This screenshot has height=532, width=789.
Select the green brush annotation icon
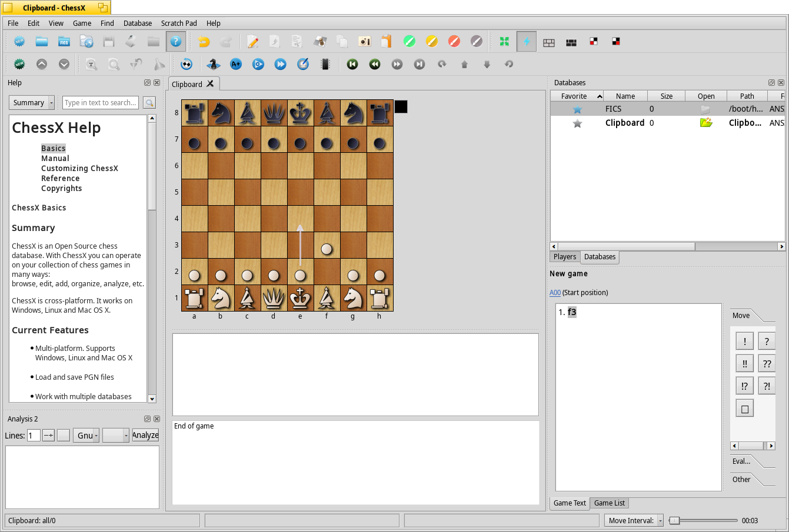coord(410,42)
